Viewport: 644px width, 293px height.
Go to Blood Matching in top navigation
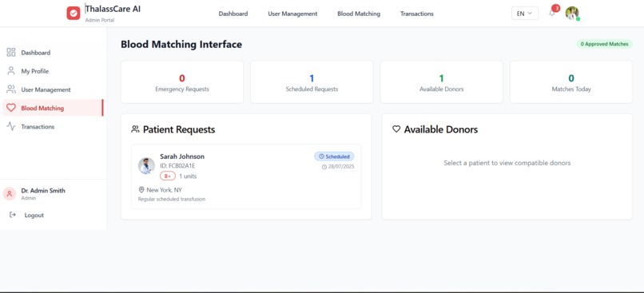coord(359,14)
